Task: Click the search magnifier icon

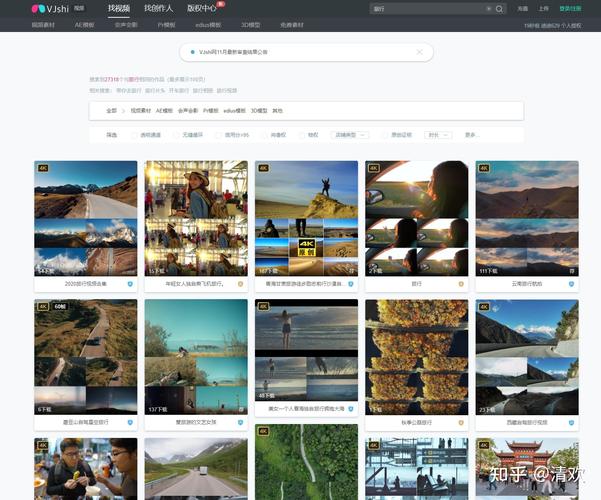Action: coord(499,8)
